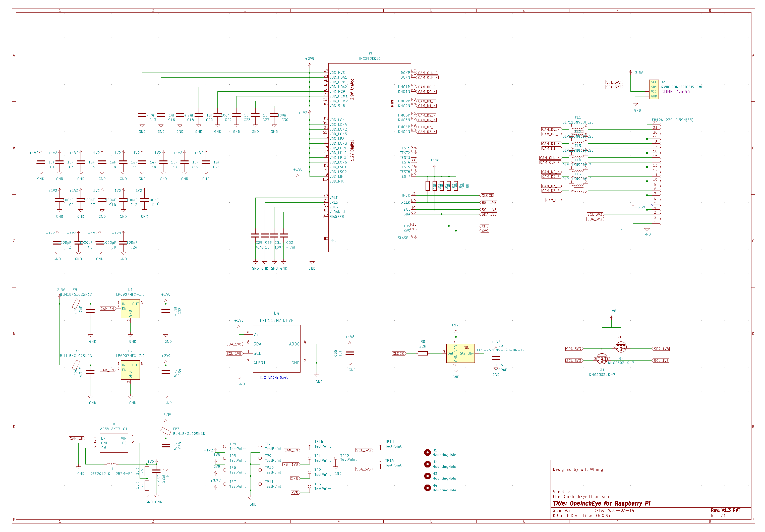Viewport: 765px width, 532px height.
Task: Select the U5 oscillator symbol with Standby pin
Action: click(x=460, y=353)
